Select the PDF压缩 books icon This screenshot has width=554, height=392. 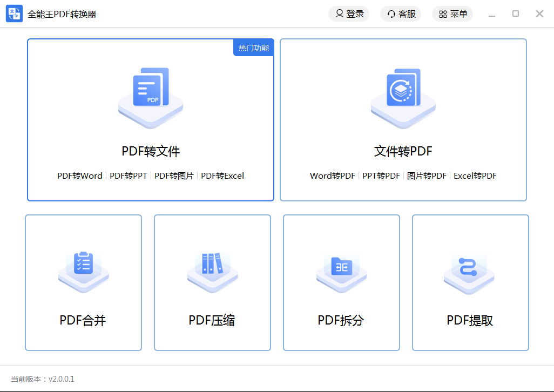pyautogui.click(x=212, y=270)
